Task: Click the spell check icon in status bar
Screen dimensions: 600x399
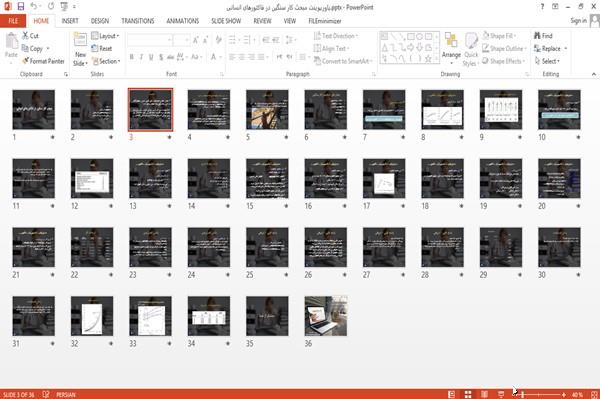Action: click(46, 394)
